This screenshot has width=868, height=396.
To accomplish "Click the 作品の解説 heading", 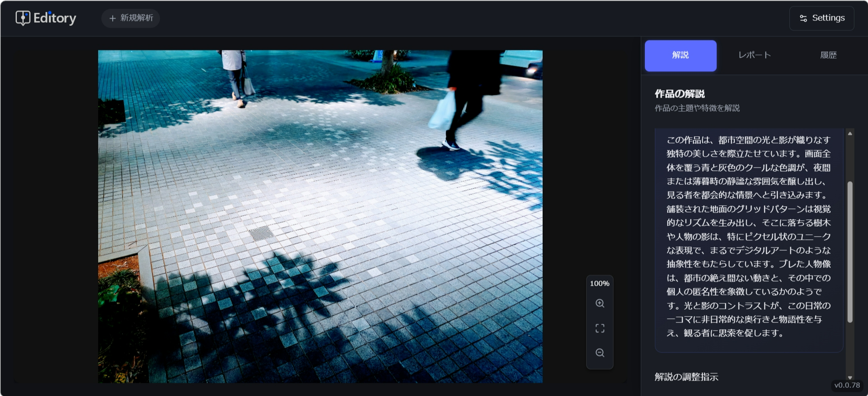I will click(x=679, y=94).
